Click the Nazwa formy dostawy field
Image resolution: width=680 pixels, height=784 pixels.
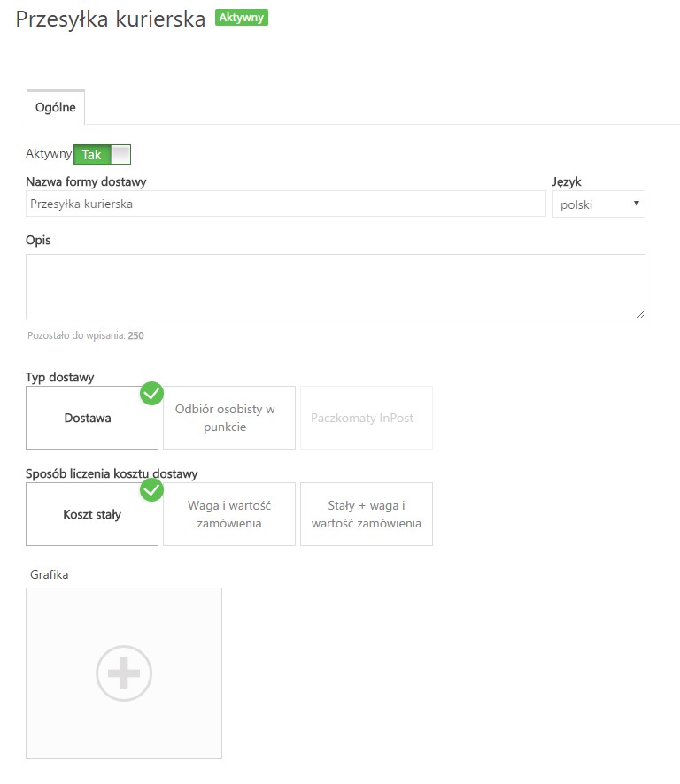point(286,204)
